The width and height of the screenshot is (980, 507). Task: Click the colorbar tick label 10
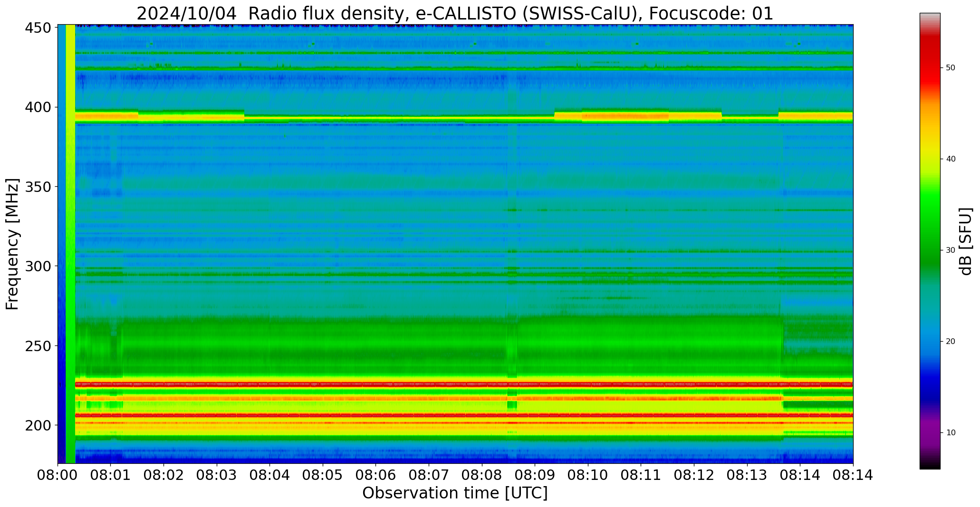click(950, 433)
